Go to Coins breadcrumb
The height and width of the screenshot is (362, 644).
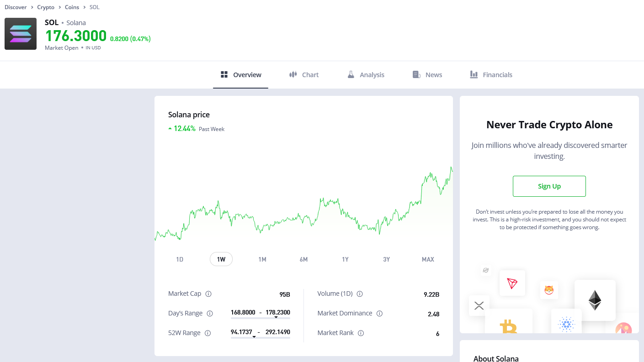(72, 7)
